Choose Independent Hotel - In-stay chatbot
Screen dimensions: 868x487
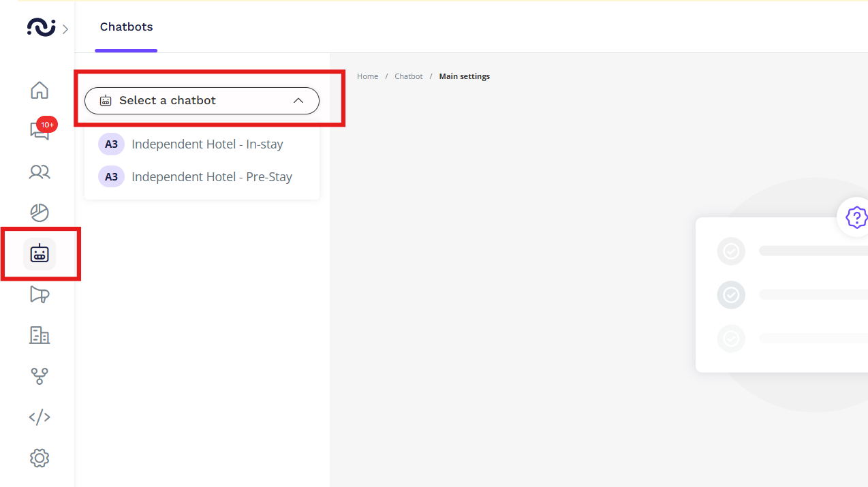click(x=207, y=144)
